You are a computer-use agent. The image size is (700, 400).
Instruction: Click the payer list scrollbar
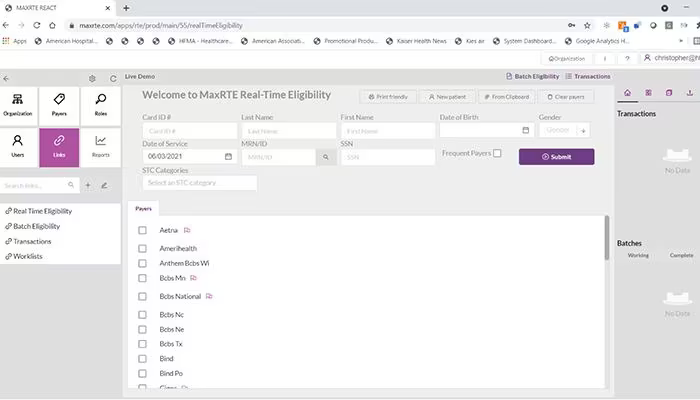pos(607,238)
